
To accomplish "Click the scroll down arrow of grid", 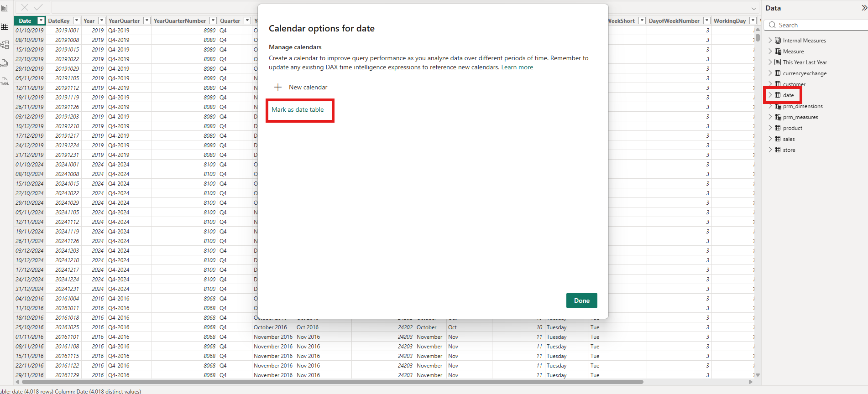I will 758,375.
